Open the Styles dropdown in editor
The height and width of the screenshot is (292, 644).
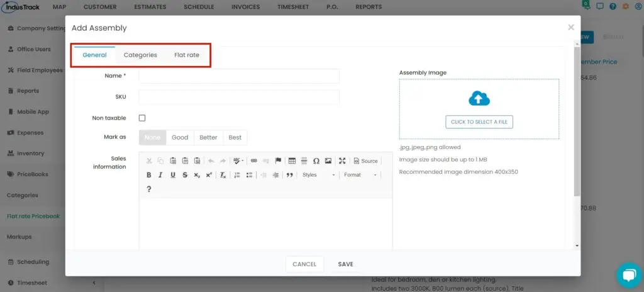pyautogui.click(x=318, y=175)
